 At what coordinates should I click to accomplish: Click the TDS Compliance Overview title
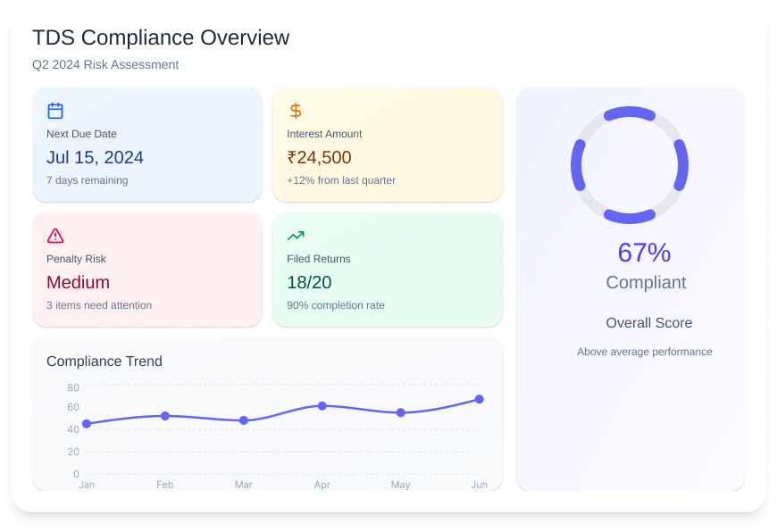click(x=161, y=37)
